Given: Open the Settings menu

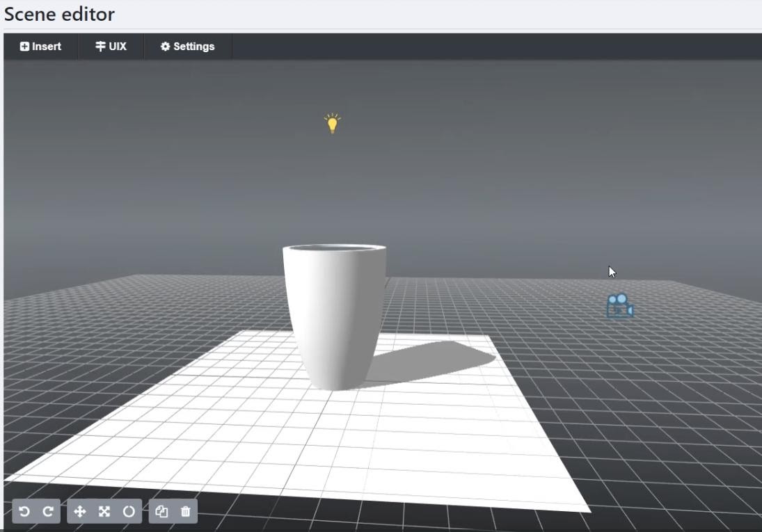Looking at the screenshot, I should pos(187,47).
